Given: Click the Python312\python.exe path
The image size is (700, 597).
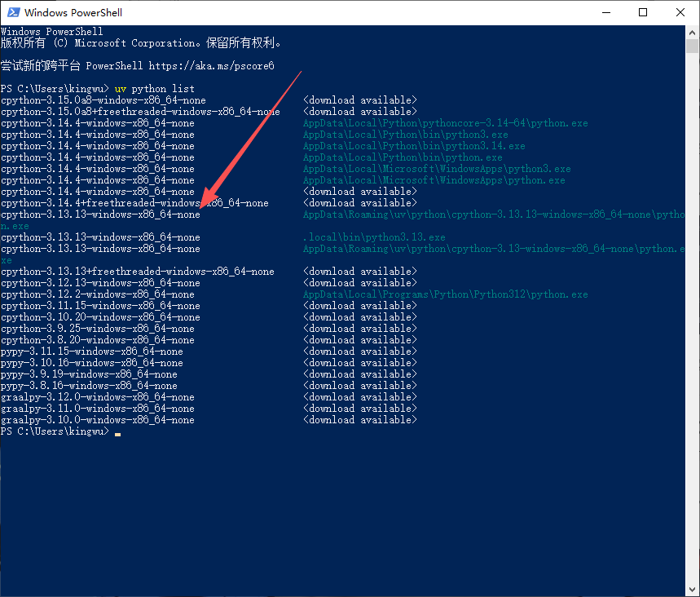Looking at the screenshot, I should click(x=445, y=294).
